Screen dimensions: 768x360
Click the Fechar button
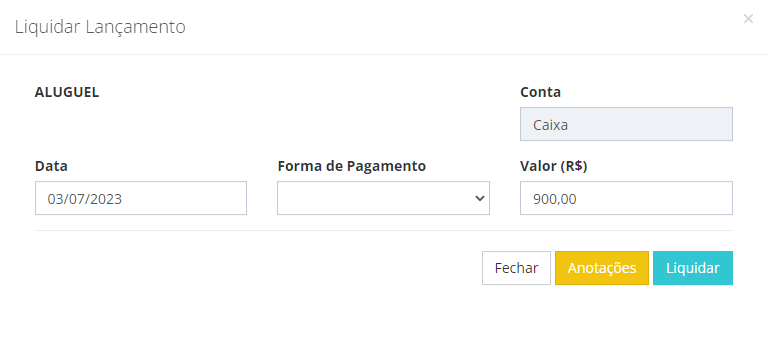point(516,268)
